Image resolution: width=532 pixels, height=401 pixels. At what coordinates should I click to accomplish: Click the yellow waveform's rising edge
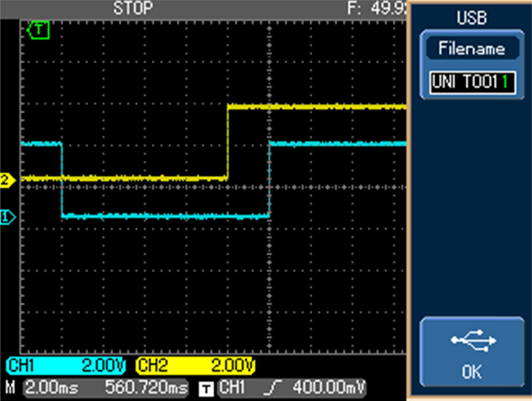click(228, 142)
